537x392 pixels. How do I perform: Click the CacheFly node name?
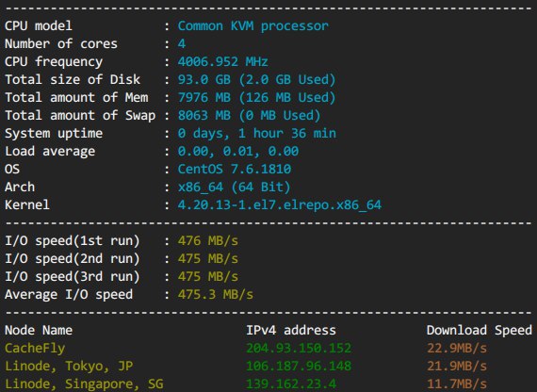(x=35, y=349)
